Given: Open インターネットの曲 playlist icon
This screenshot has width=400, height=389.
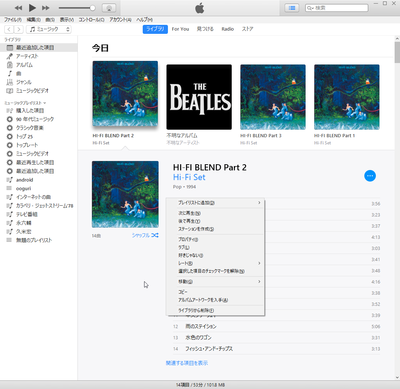Looking at the screenshot, I should (10, 197).
